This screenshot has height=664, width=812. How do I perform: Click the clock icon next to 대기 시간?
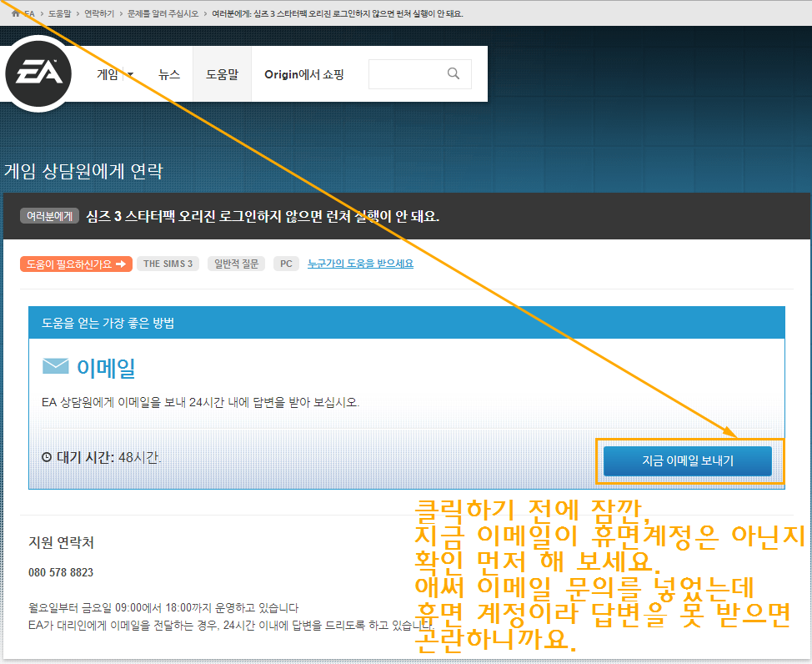47,457
